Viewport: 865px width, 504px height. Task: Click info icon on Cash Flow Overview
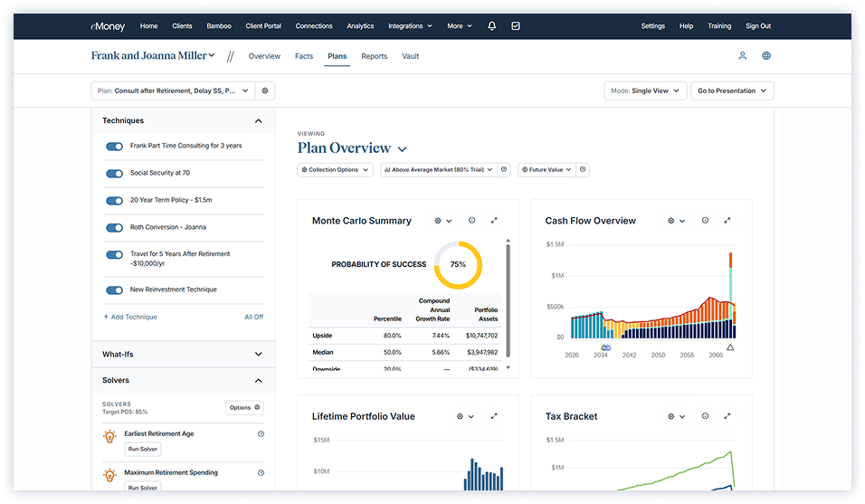(x=705, y=221)
